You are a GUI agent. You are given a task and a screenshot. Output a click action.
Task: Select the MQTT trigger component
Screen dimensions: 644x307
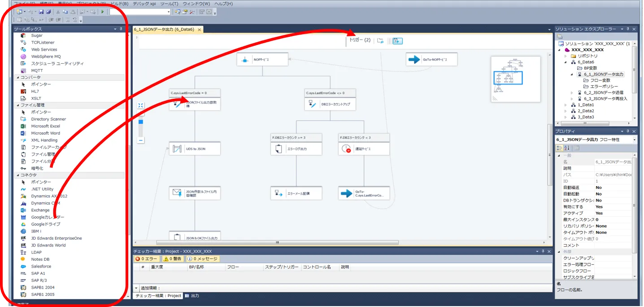37,70
